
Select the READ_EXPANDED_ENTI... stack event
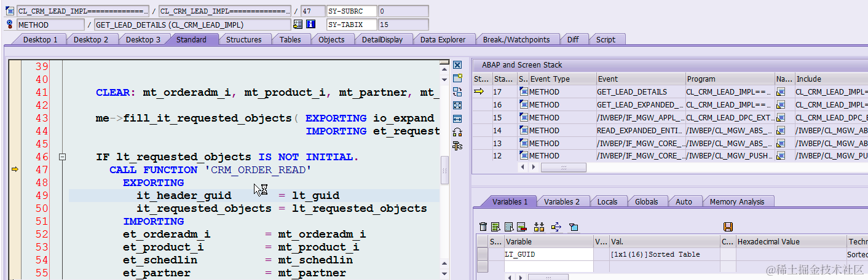click(641, 130)
